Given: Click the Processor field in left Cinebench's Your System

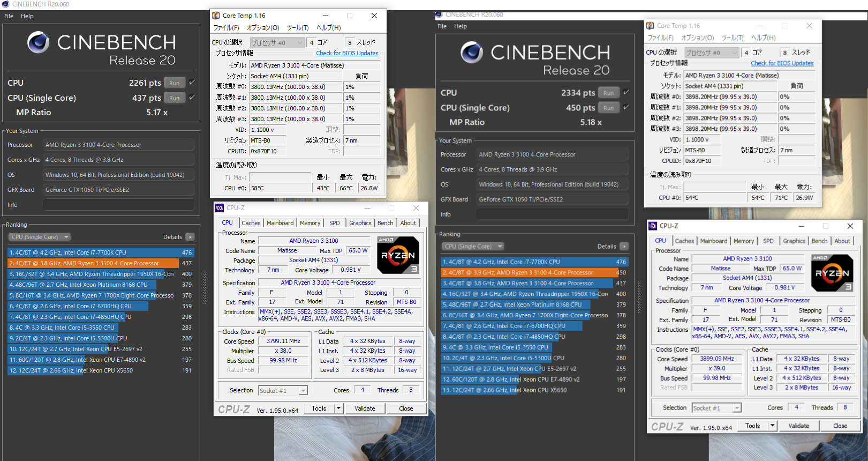Looking at the screenshot, I should point(118,145).
